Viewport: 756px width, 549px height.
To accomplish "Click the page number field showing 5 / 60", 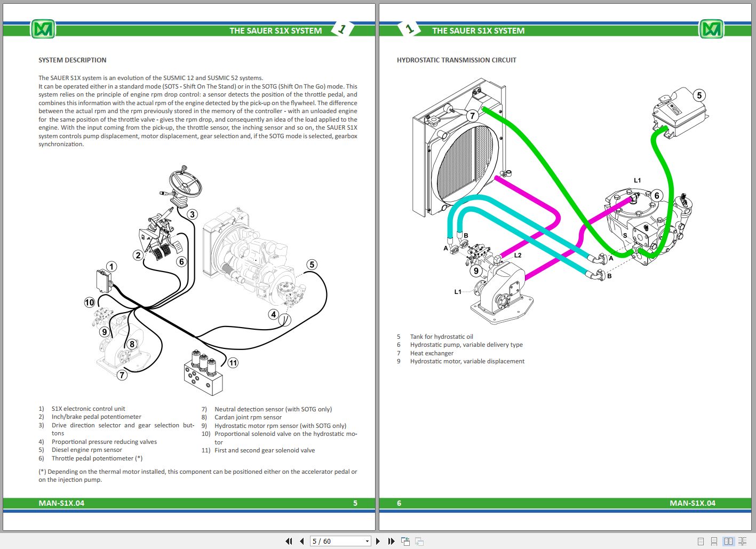I will pos(336,541).
